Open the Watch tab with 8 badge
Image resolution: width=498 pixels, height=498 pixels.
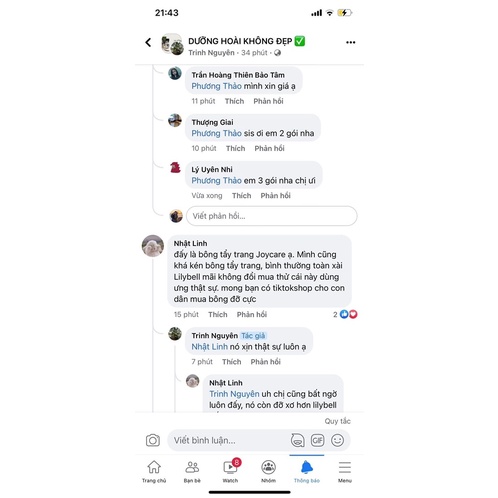[x=230, y=470]
